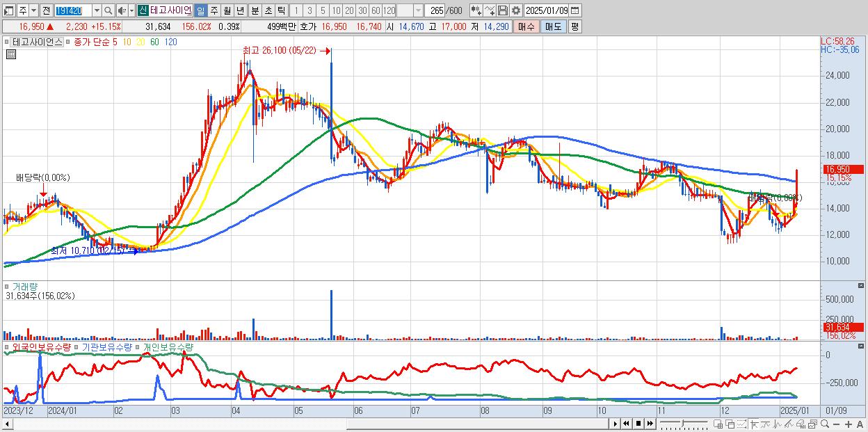
Task: Click the add candlestick indicator icon
Action: click(476, 10)
